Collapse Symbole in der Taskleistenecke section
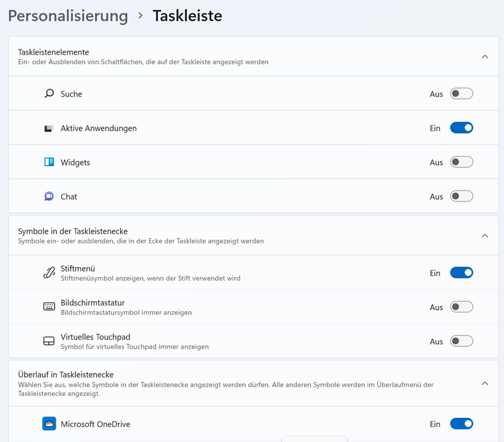504x442 pixels. click(x=484, y=236)
